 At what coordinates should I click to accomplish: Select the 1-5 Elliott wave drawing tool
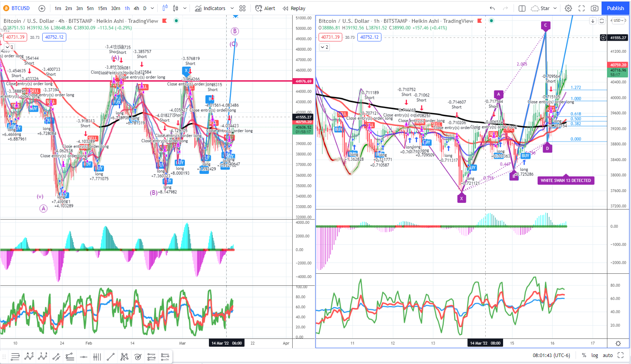[x=43, y=357]
